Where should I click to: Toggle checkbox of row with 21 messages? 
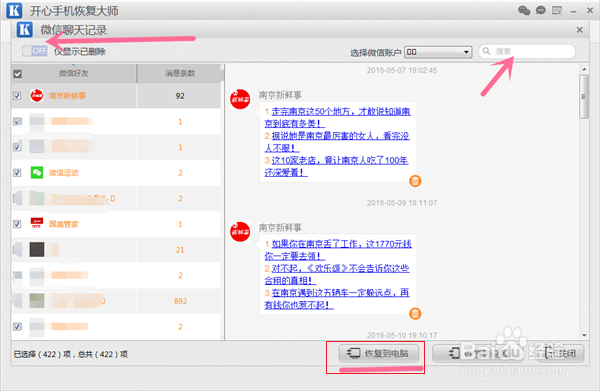tap(17, 249)
